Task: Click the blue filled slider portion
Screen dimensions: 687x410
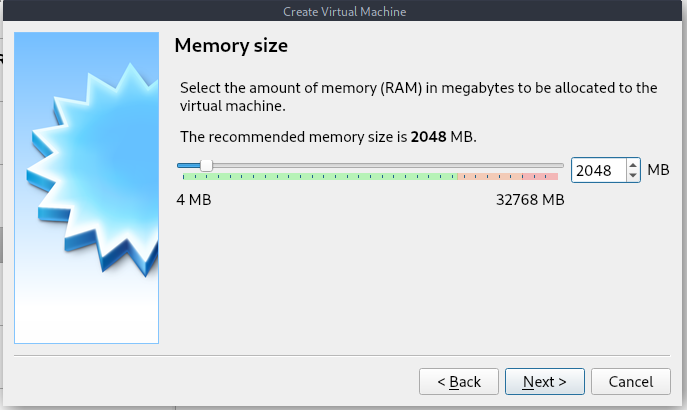Action: tap(189, 166)
